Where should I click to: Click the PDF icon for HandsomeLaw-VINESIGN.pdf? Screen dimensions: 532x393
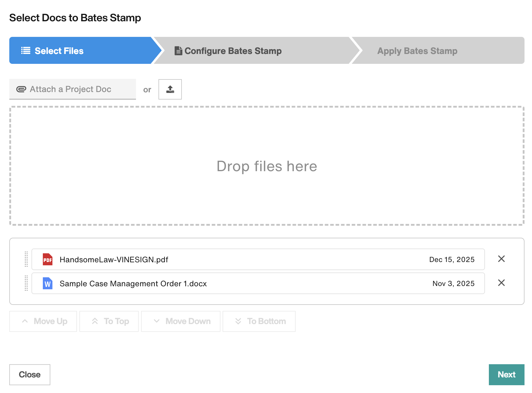tap(48, 260)
